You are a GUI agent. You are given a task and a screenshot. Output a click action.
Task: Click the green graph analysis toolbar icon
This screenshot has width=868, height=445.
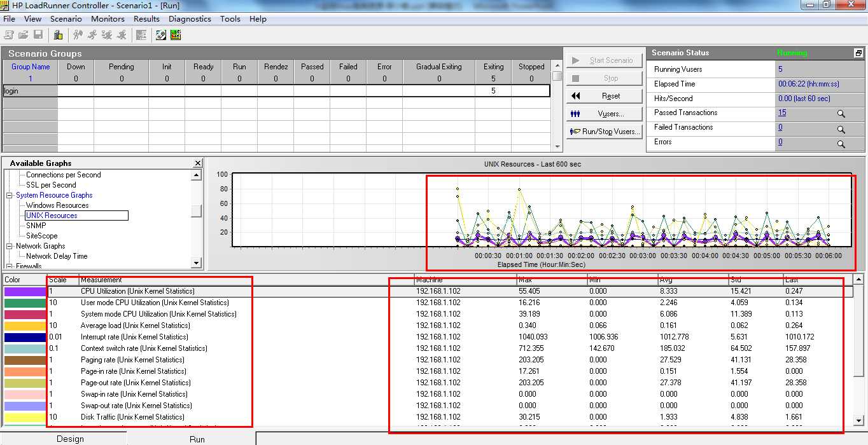coord(176,34)
